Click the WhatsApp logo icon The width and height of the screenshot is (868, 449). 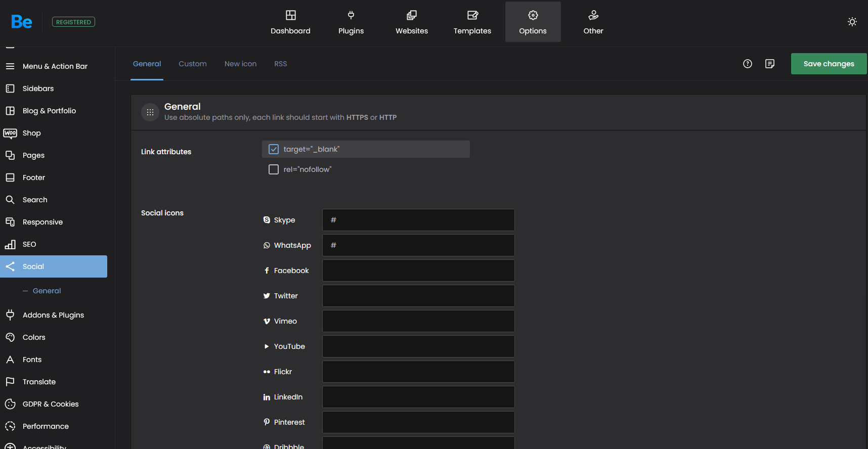(x=267, y=245)
